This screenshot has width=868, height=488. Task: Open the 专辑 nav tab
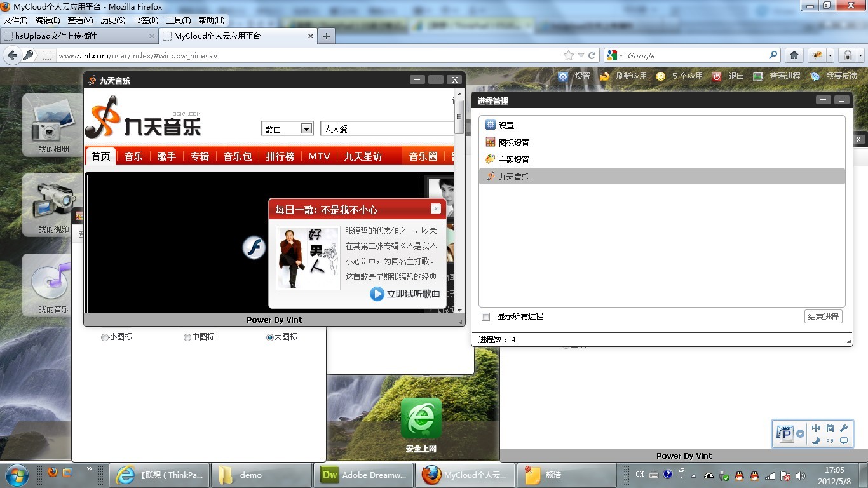[x=200, y=156]
